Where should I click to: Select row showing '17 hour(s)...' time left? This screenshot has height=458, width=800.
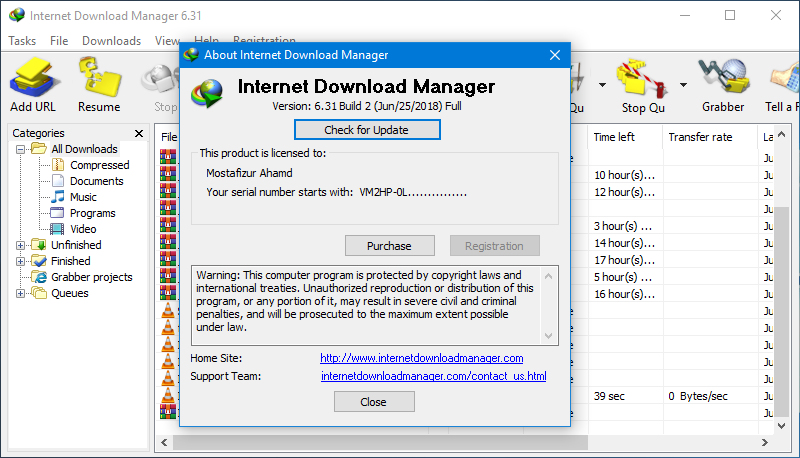point(624,260)
